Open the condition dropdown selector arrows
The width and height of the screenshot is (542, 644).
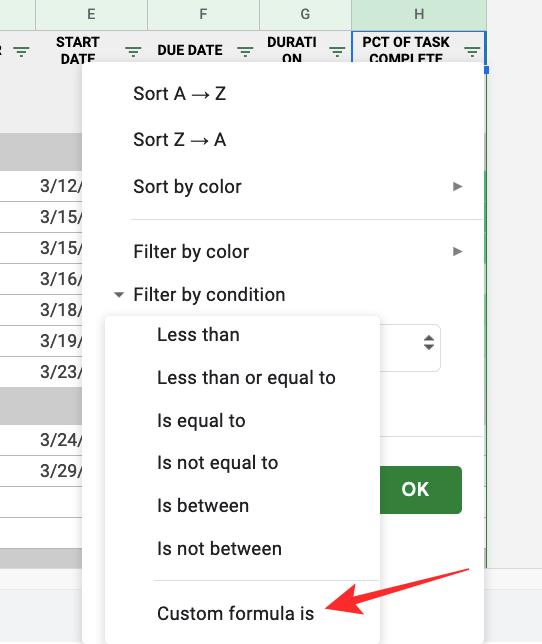tap(429, 343)
